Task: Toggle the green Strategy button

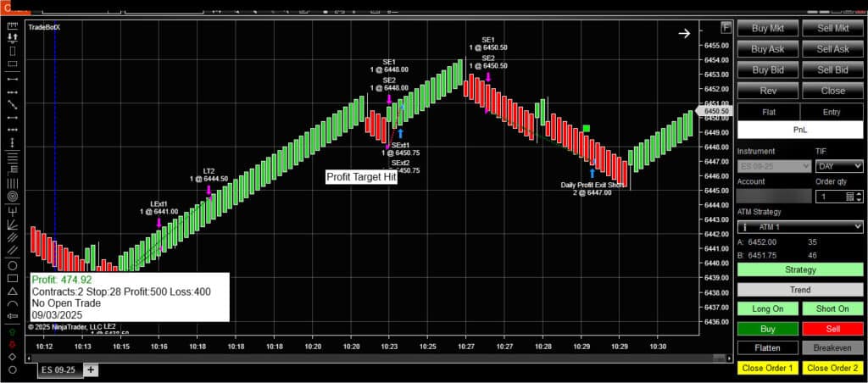Action: click(x=800, y=269)
